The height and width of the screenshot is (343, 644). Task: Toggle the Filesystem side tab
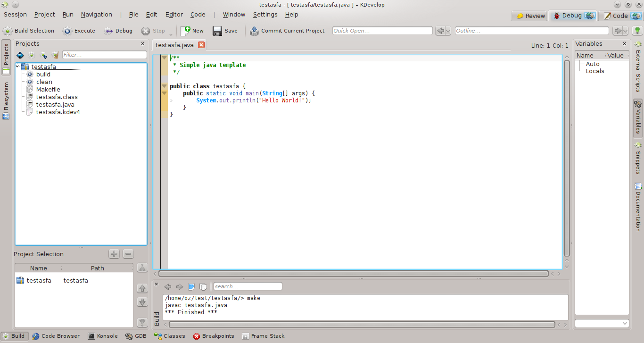6,100
